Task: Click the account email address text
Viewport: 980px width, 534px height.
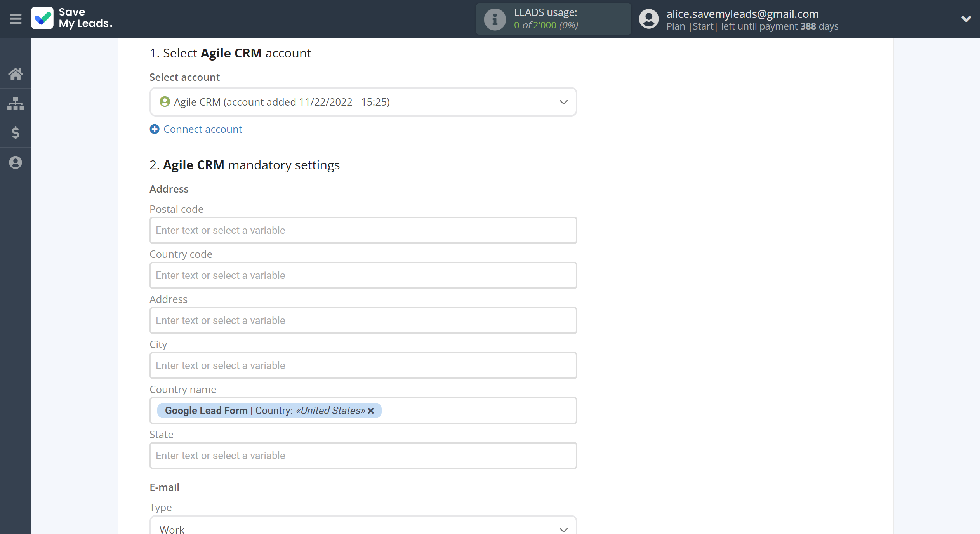Action: 742,14
